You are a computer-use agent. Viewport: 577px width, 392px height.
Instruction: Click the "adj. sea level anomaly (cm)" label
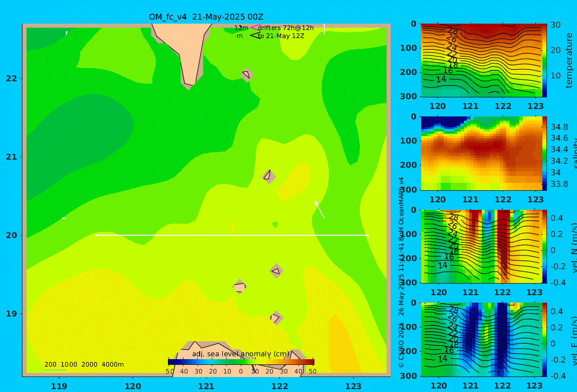coord(241,354)
